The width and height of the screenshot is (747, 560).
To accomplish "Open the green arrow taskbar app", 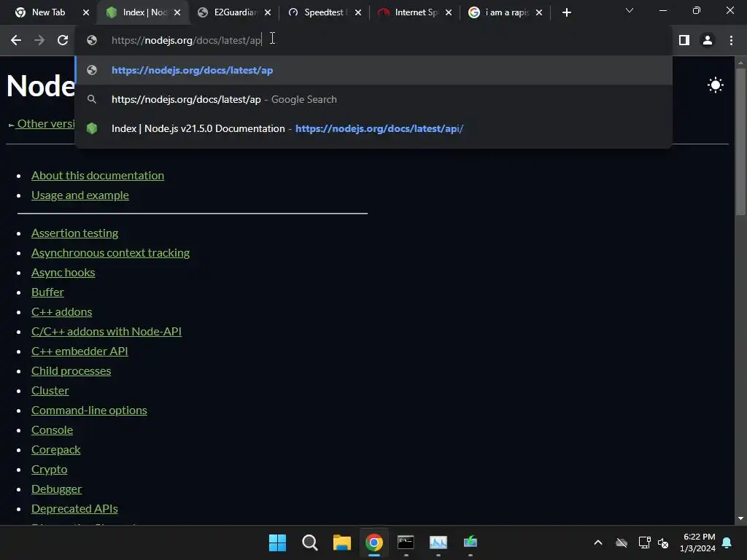I will 471,542.
